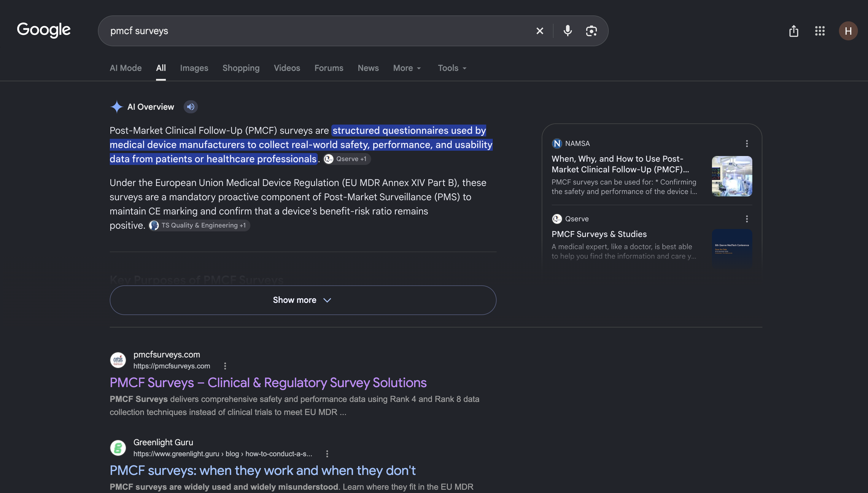
Task: Open the account avatar labeled H
Action: click(x=848, y=31)
